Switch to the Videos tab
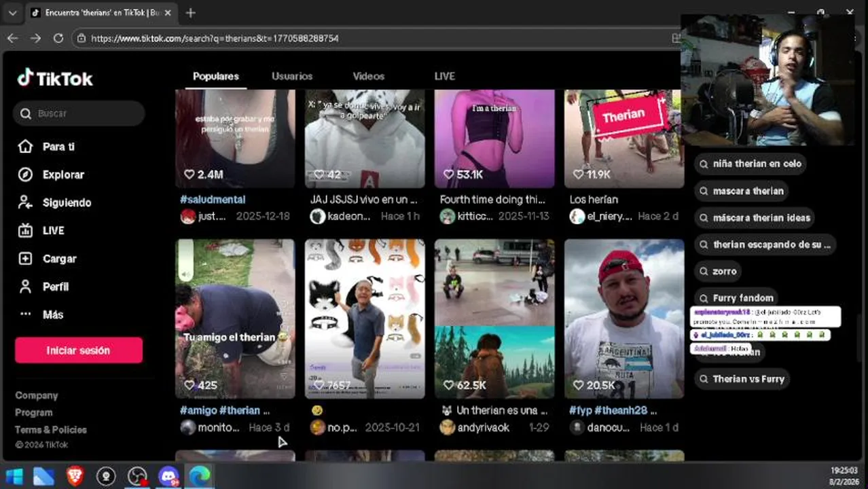This screenshot has height=489, width=868. 369,76
